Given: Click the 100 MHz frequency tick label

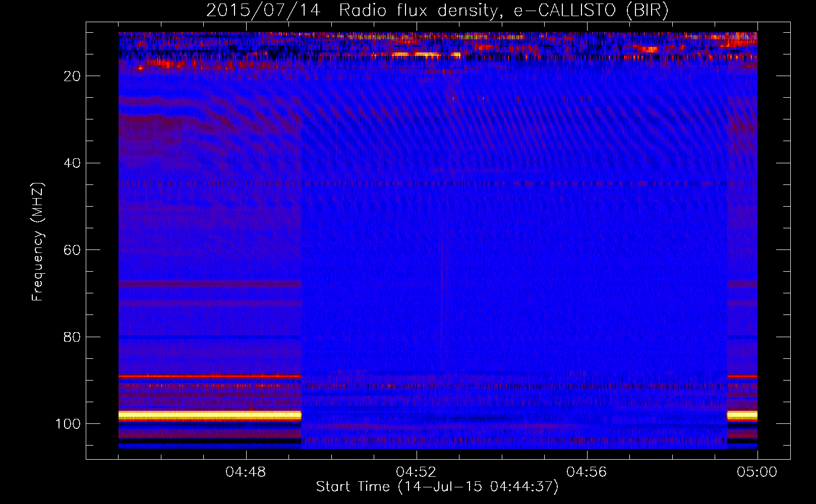Looking at the screenshot, I should coord(68,424).
